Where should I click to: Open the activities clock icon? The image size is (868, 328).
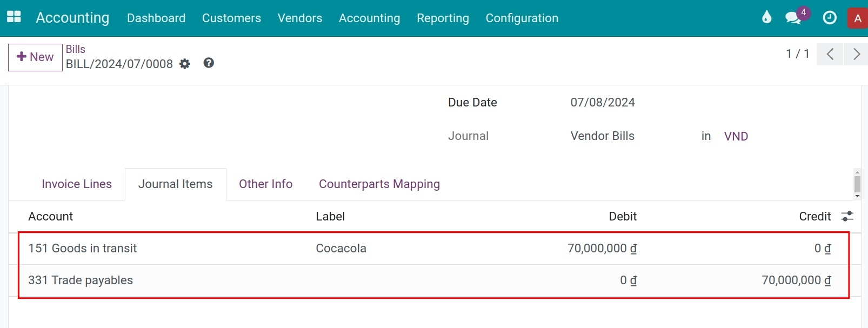[x=829, y=18]
